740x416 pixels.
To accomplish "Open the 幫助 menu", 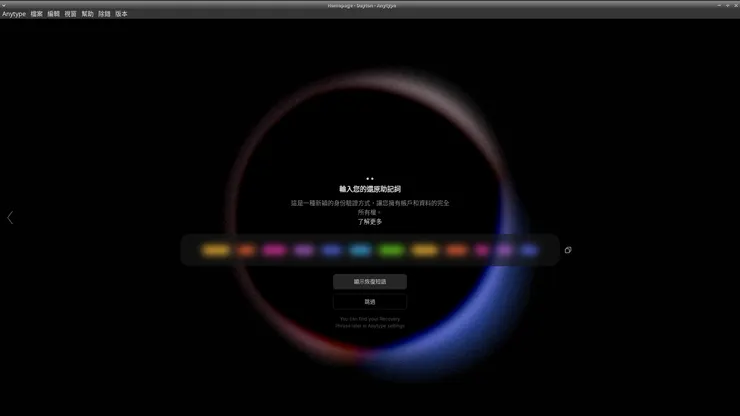I will 87,14.
